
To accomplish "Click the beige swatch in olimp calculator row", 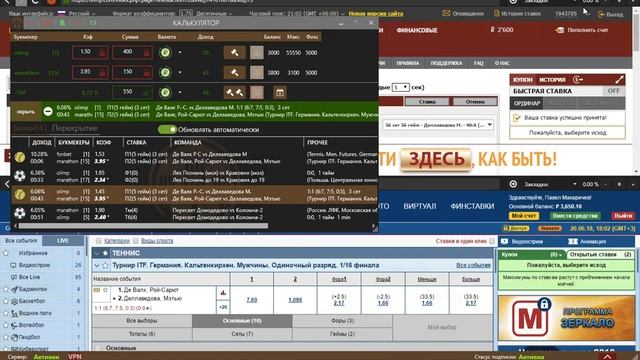I will [x=257, y=52].
